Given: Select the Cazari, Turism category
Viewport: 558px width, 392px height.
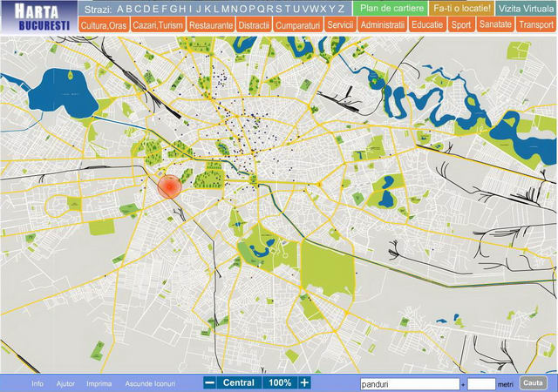Looking at the screenshot, I should pos(158,25).
